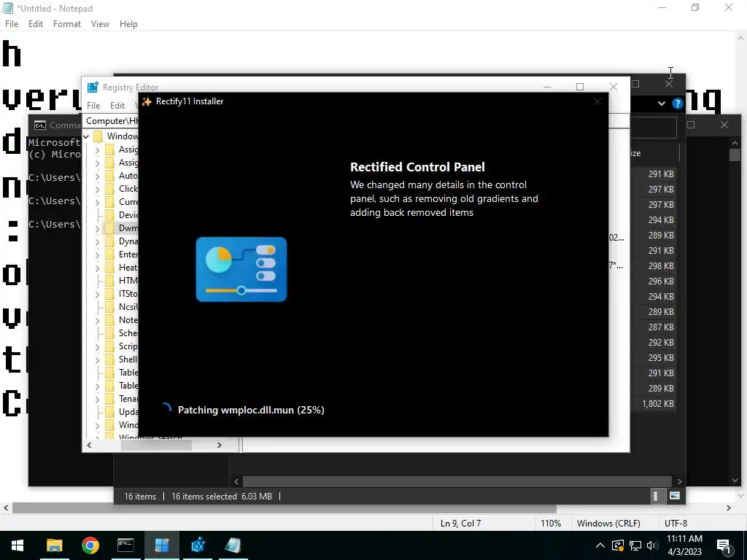Screen dimensions: 747x560
Task: Click the Explorer help question mark icon
Action: [x=677, y=104]
